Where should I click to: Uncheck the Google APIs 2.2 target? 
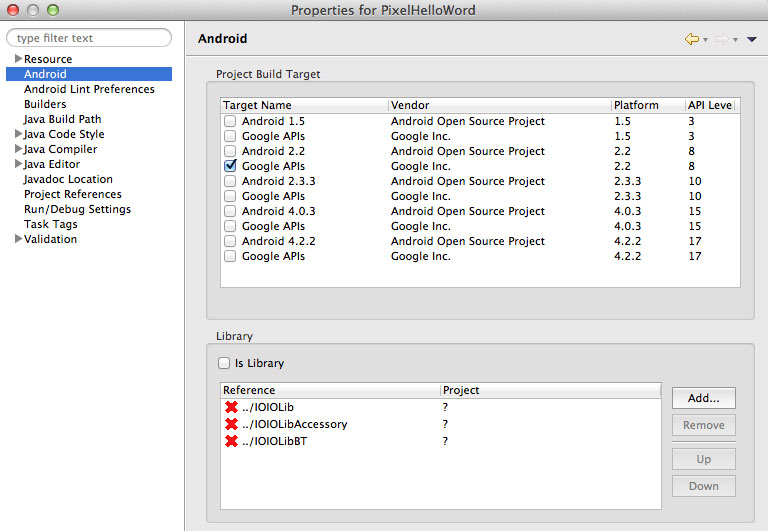click(230, 166)
